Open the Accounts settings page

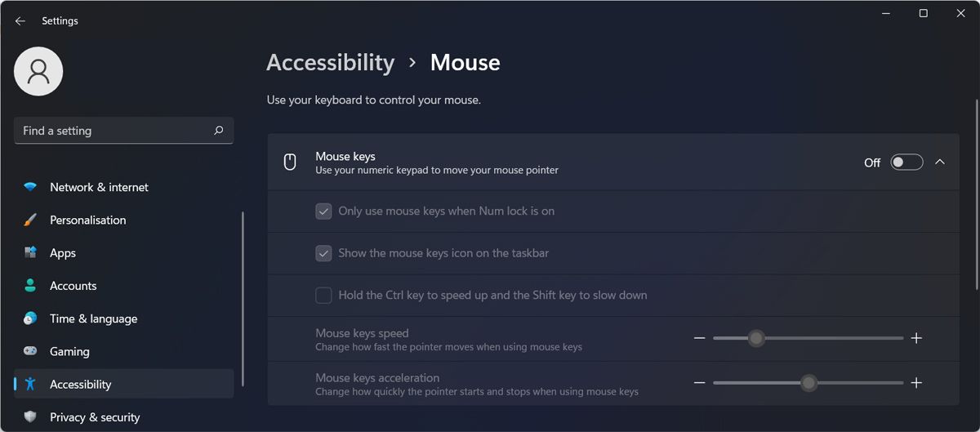coord(73,286)
